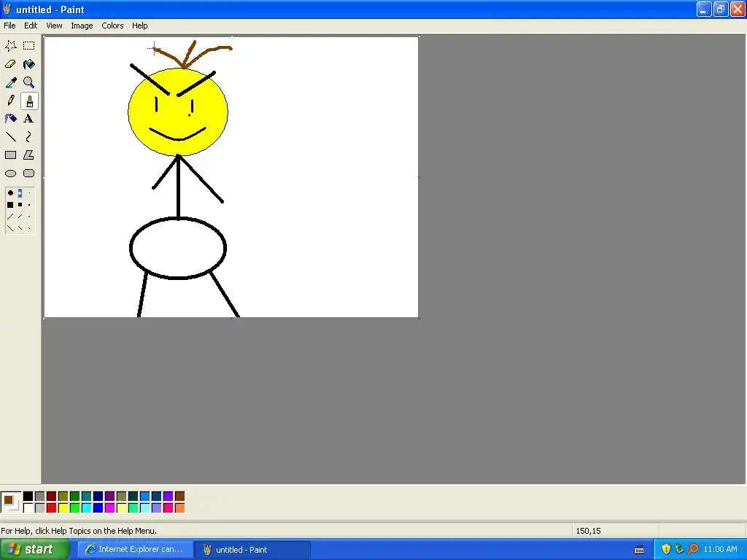Viewport: 747px width, 560px height.
Task: Pick the dark red color swatch
Action: click(x=52, y=497)
